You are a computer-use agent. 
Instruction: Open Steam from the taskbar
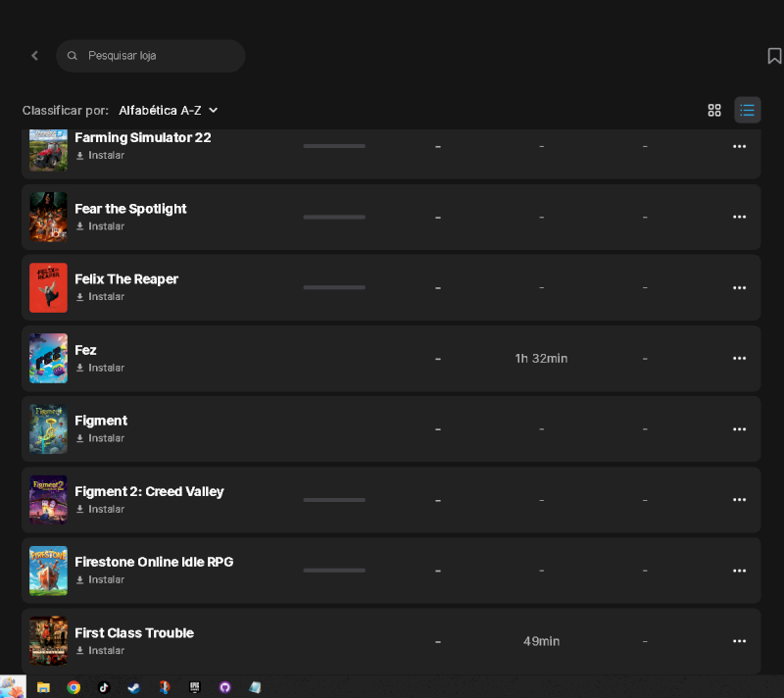click(x=133, y=688)
